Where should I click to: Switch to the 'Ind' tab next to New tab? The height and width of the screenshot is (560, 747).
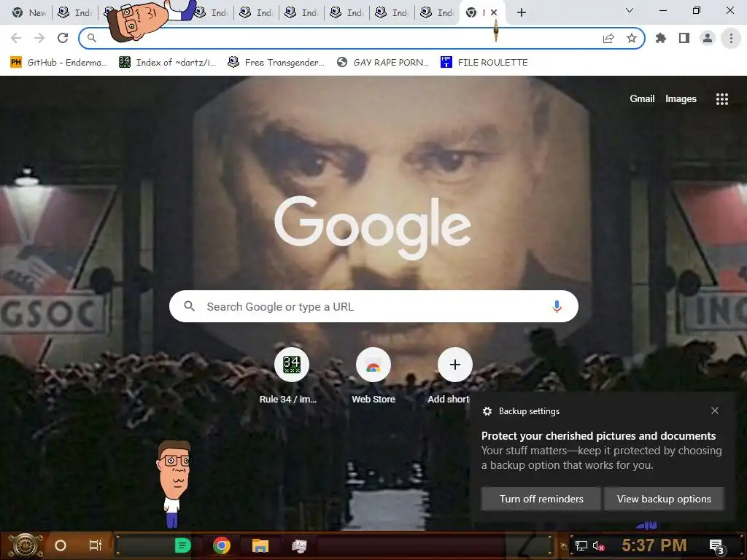75,13
